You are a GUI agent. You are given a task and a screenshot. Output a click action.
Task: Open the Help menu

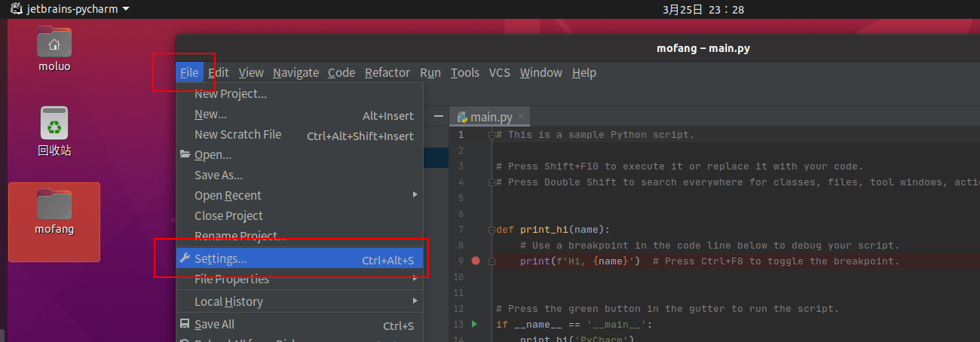584,73
